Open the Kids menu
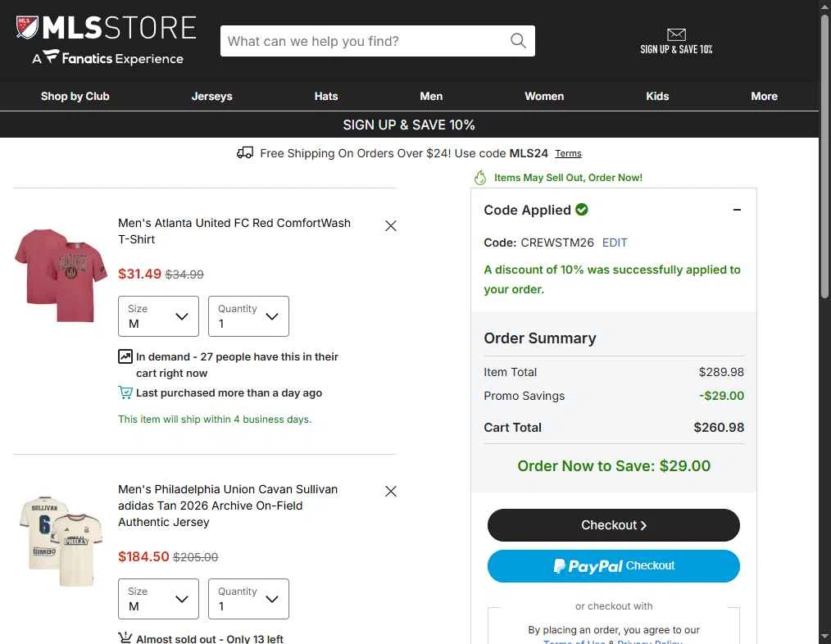The width and height of the screenshot is (831, 644). (x=657, y=97)
